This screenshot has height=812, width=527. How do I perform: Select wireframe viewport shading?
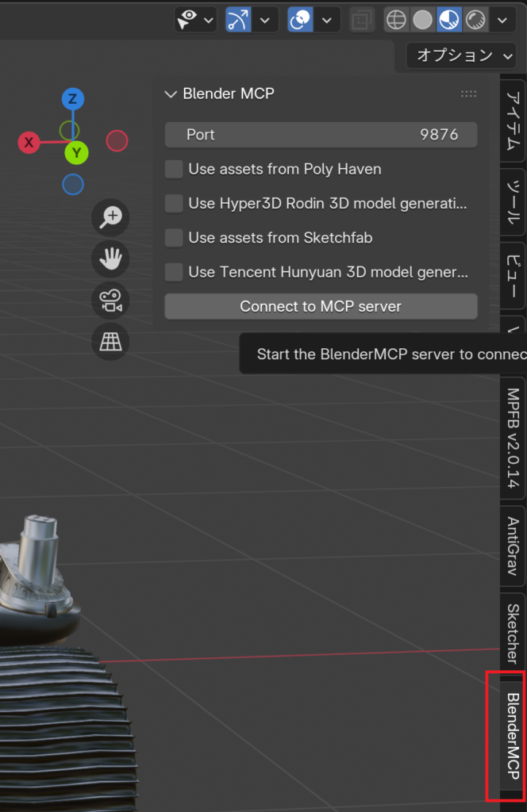click(x=396, y=19)
